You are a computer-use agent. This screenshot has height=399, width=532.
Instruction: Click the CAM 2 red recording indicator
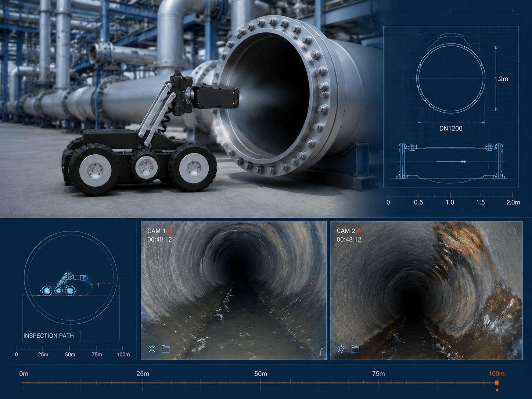(359, 231)
